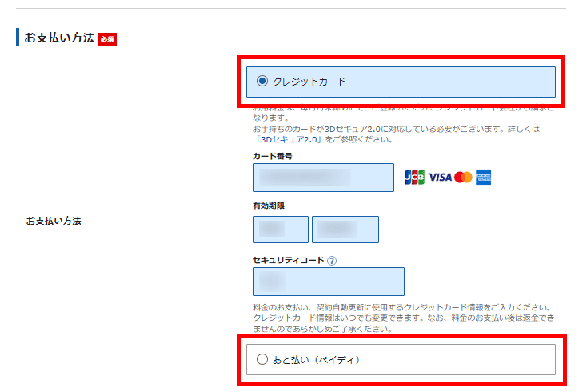Click the 有効期限 label
This screenshot has height=392, width=583.
[269, 206]
